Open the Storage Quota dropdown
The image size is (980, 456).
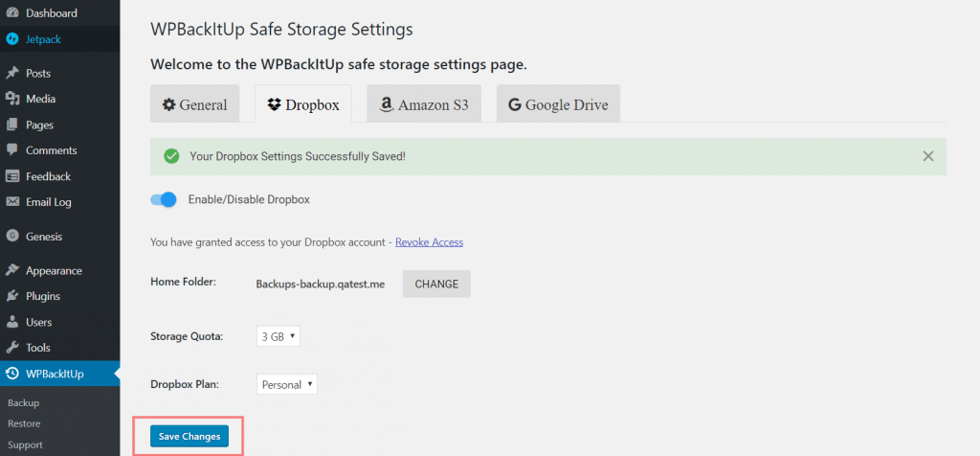pos(278,336)
